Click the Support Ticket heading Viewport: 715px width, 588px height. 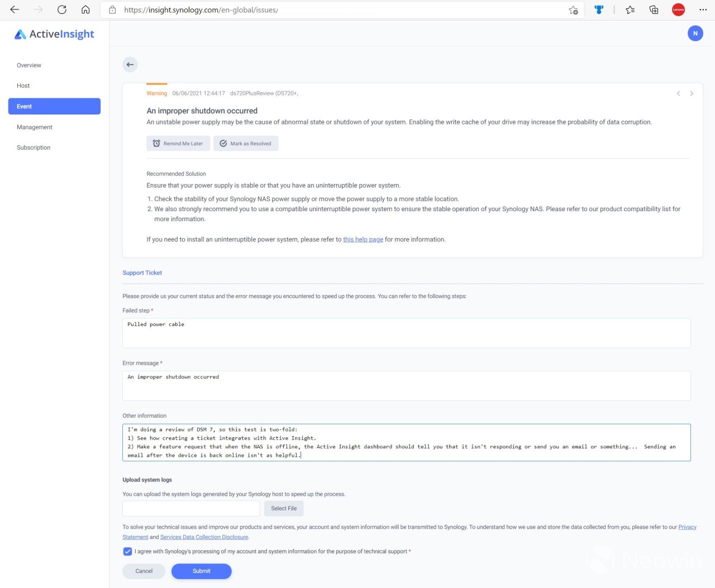pyautogui.click(x=142, y=273)
